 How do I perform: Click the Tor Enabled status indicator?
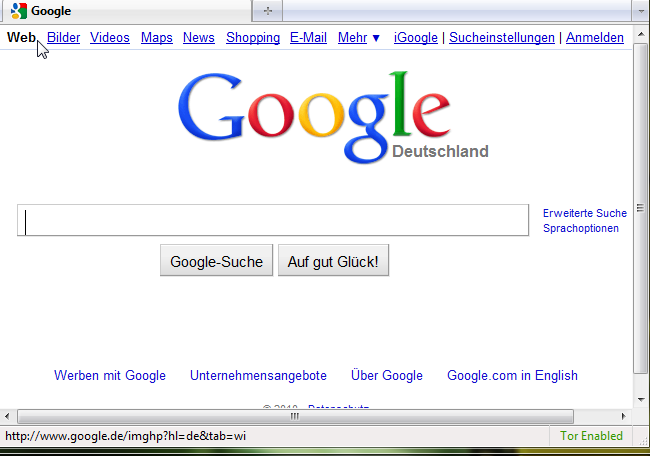point(592,436)
